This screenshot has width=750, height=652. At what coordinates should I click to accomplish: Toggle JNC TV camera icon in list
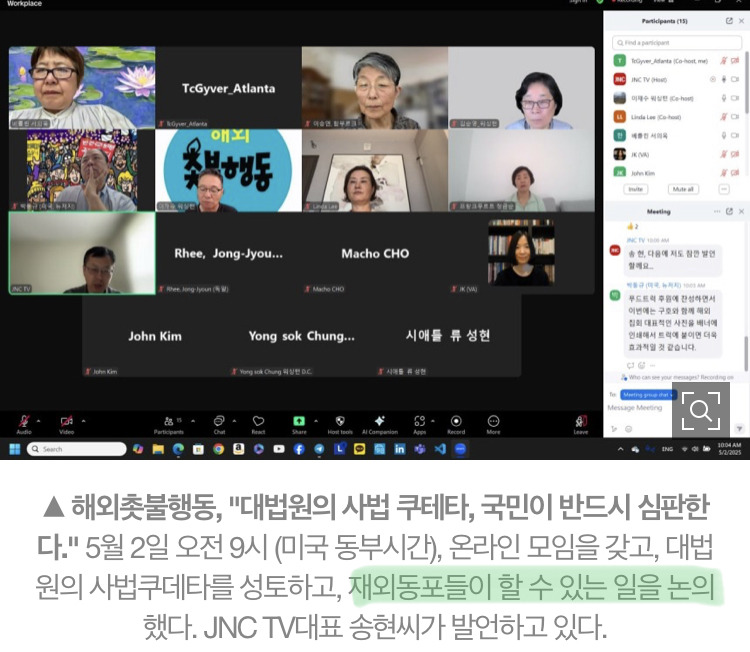click(735, 79)
